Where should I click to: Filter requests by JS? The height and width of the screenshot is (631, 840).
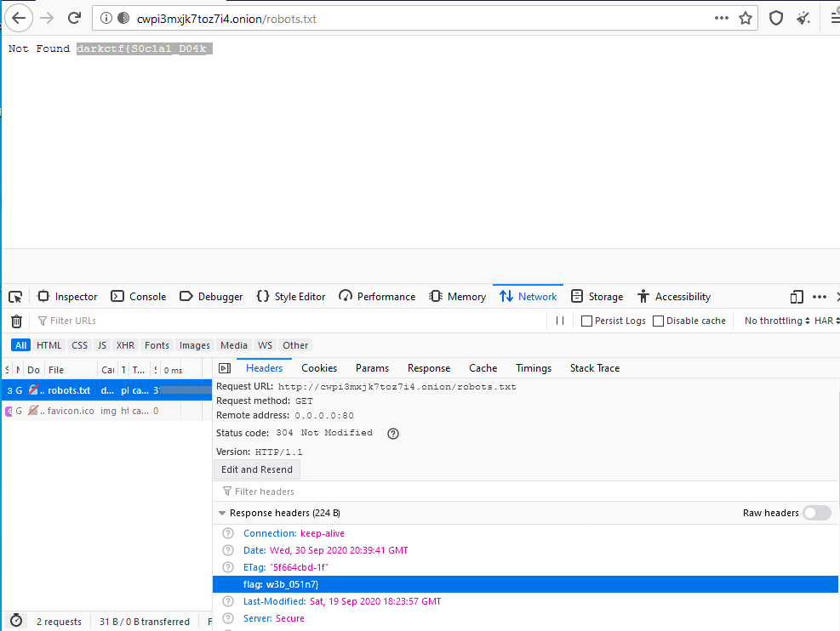(x=102, y=345)
